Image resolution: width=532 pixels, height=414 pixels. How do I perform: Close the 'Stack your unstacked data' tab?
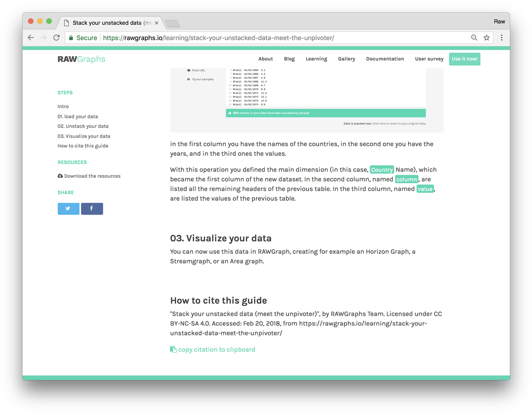click(x=157, y=23)
